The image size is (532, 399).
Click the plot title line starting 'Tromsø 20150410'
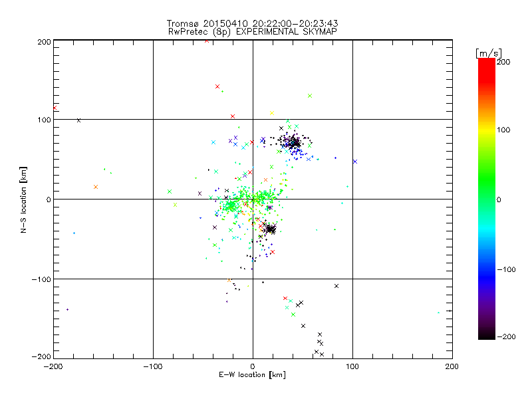(252, 23)
